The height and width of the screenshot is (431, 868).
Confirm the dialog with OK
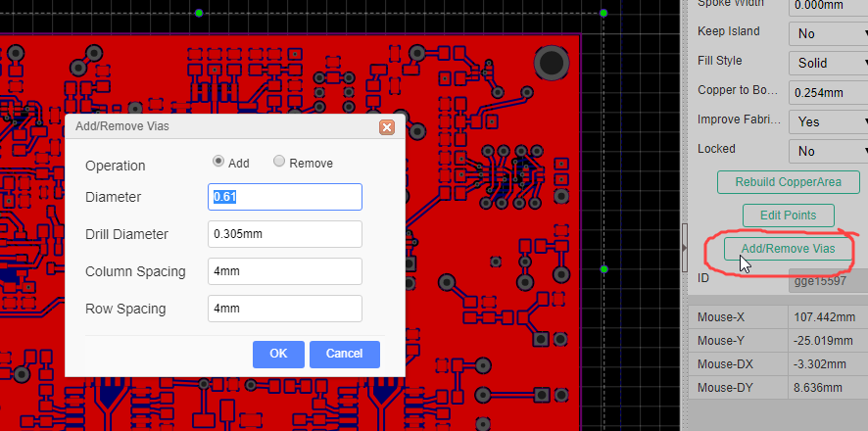[278, 354]
